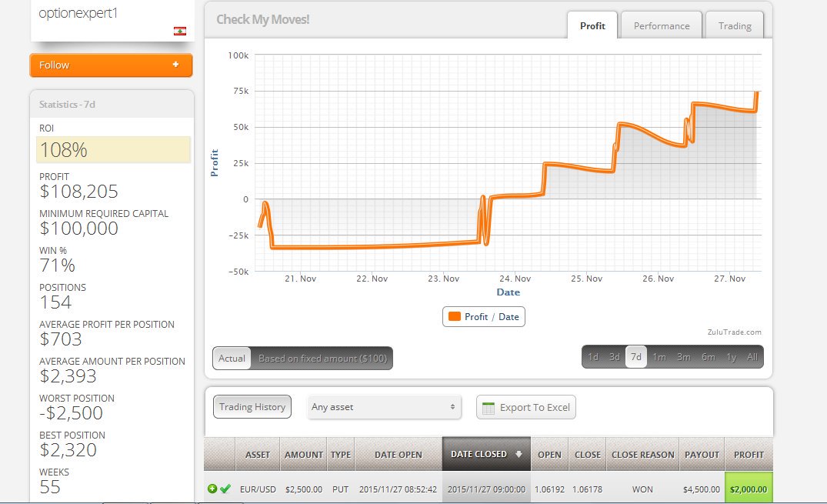This screenshot has width=827, height=504.
Task: Sort table by Date Closed column
Action: point(486,454)
